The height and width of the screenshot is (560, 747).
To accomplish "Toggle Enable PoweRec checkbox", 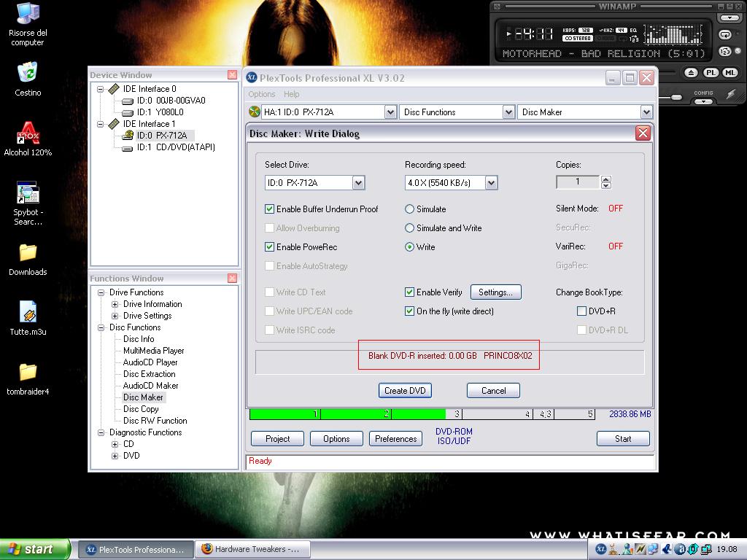I will pyautogui.click(x=270, y=247).
